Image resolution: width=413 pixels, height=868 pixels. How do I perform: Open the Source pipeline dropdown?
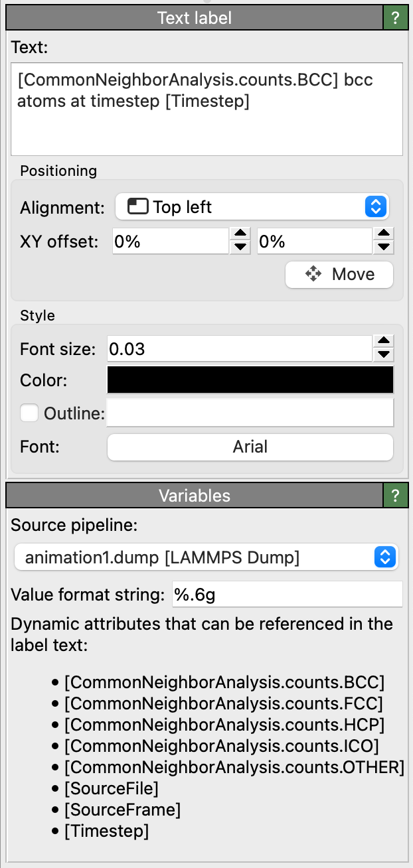click(206, 558)
